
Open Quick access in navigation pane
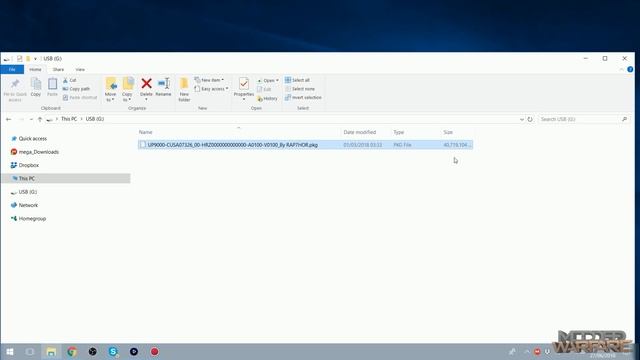[33, 139]
